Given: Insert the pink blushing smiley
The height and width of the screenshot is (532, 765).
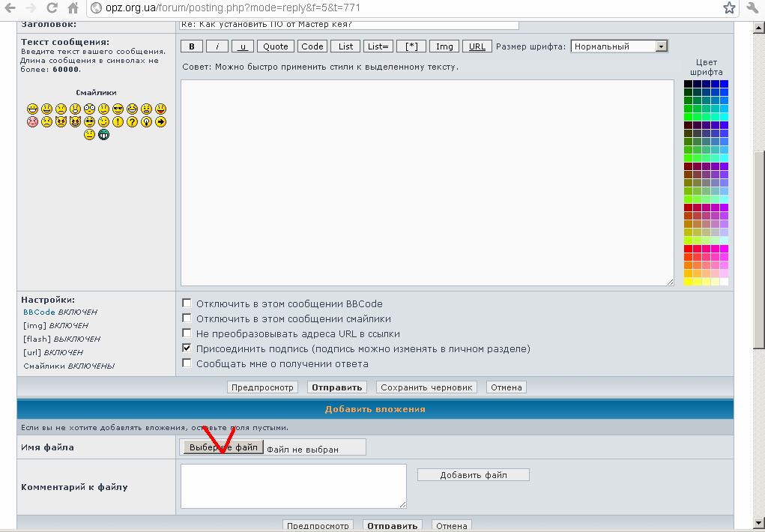Looking at the screenshot, I should coord(32,121).
